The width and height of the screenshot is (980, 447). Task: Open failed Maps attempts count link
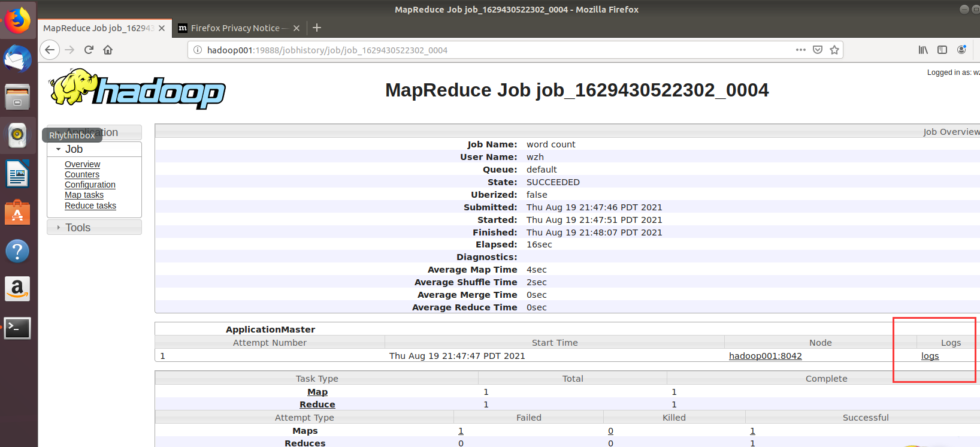pyautogui.click(x=461, y=431)
